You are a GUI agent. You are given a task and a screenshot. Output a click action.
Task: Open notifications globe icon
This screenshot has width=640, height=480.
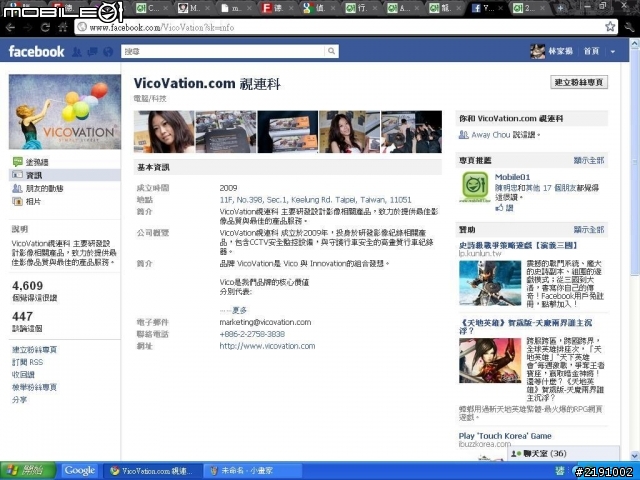[108, 52]
